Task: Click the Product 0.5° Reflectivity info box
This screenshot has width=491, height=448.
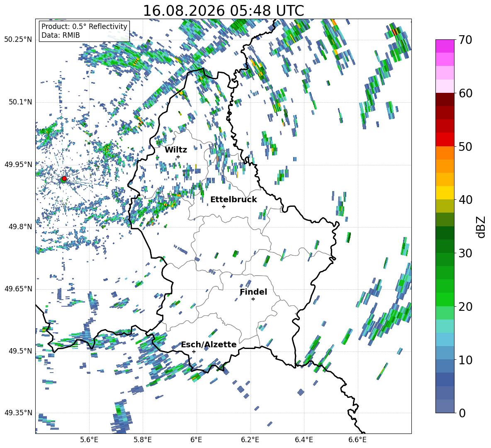Action: click(x=84, y=31)
